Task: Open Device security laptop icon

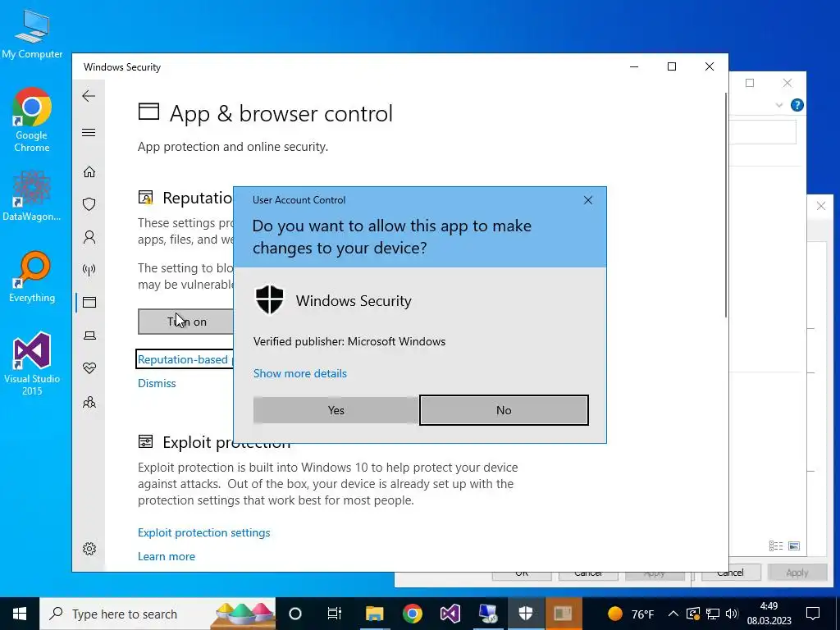Action: point(89,336)
